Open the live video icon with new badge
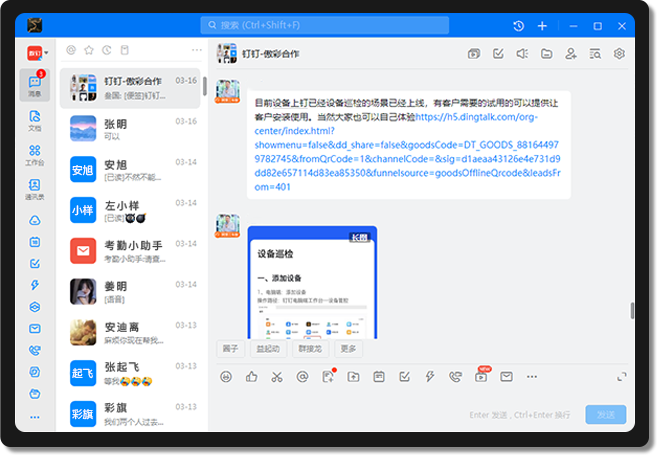This screenshot has width=657, height=455. (x=481, y=376)
